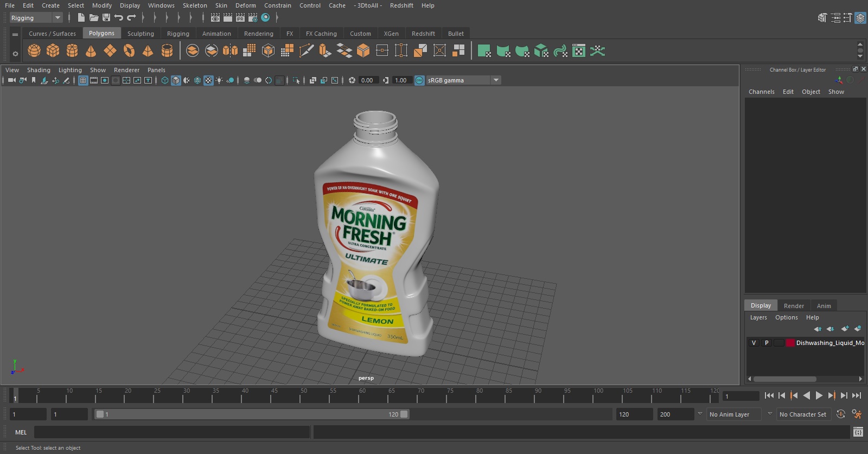Create a polygon torus from the shelf
Image resolution: width=868 pixels, height=454 pixels.
click(129, 51)
